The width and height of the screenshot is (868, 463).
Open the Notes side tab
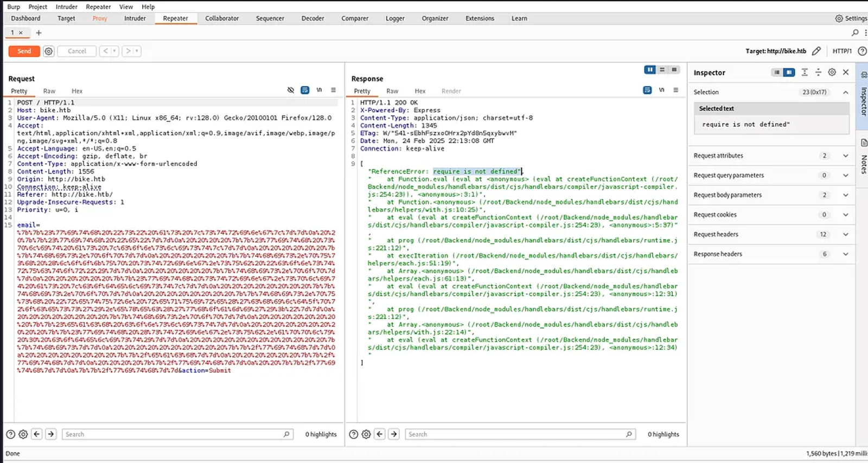point(863,157)
